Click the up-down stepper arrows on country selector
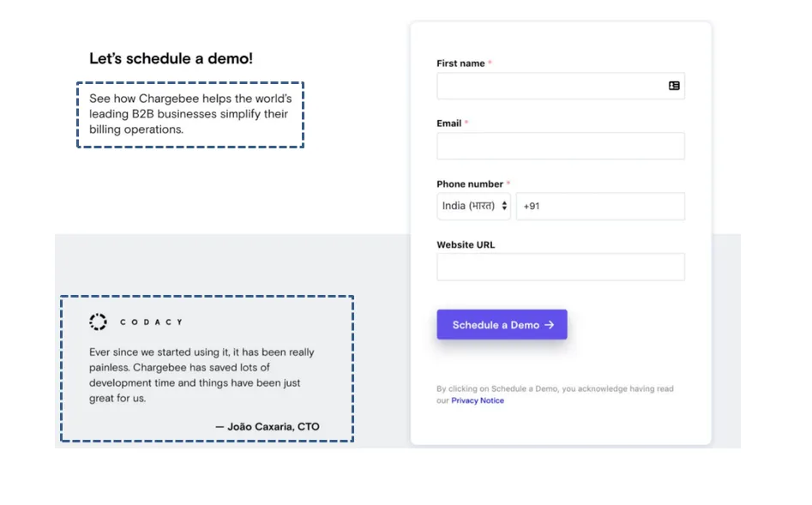 tap(502, 206)
